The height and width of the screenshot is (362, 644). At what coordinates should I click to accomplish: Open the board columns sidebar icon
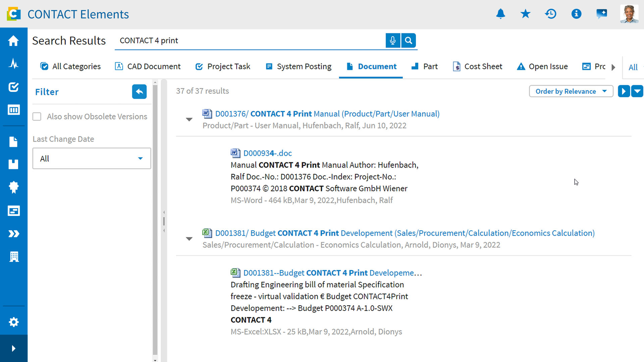(x=13, y=110)
